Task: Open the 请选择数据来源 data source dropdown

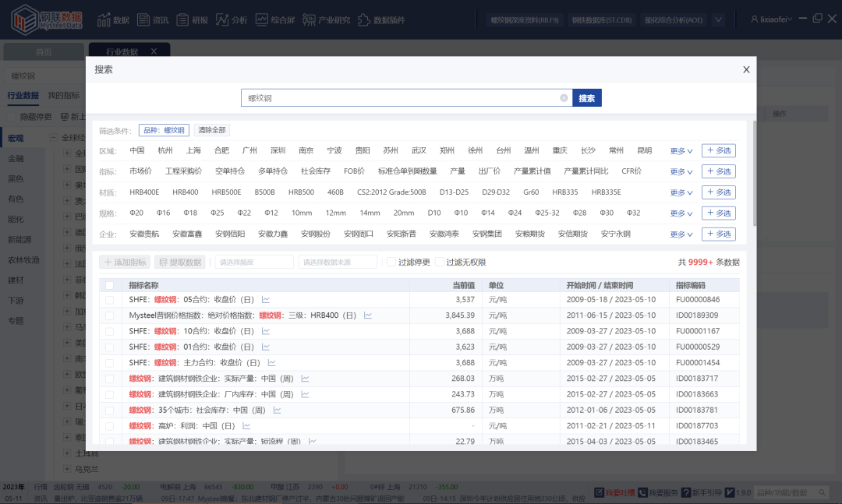Action: (338, 262)
